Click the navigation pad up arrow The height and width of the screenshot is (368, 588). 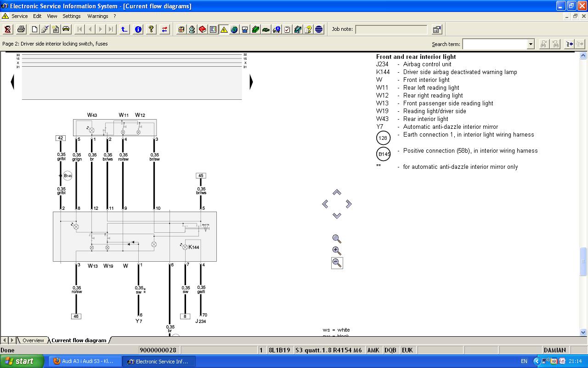pyautogui.click(x=337, y=192)
